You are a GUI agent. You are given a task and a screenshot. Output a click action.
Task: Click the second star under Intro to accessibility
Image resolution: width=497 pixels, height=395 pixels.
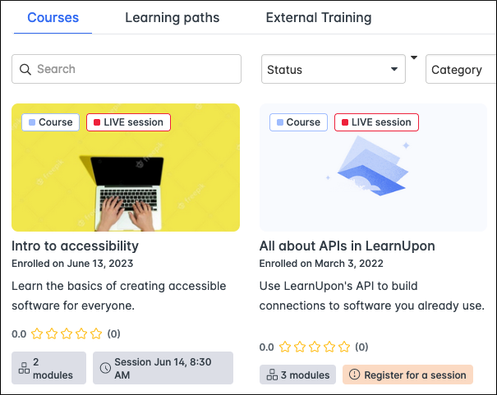point(52,333)
